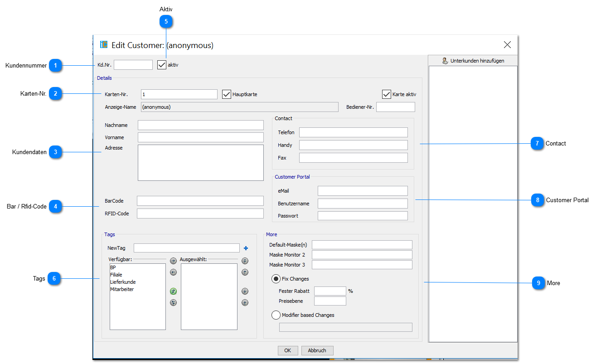
Task: Click into the Nachname input field
Action: pos(200,125)
